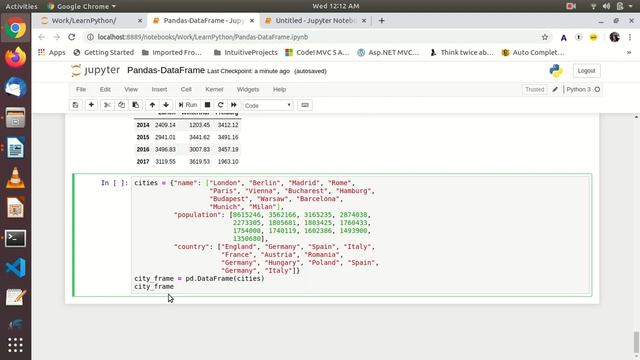This screenshot has width=640, height=360.
Task: Click the Logout button
Action: pos(586,71)
